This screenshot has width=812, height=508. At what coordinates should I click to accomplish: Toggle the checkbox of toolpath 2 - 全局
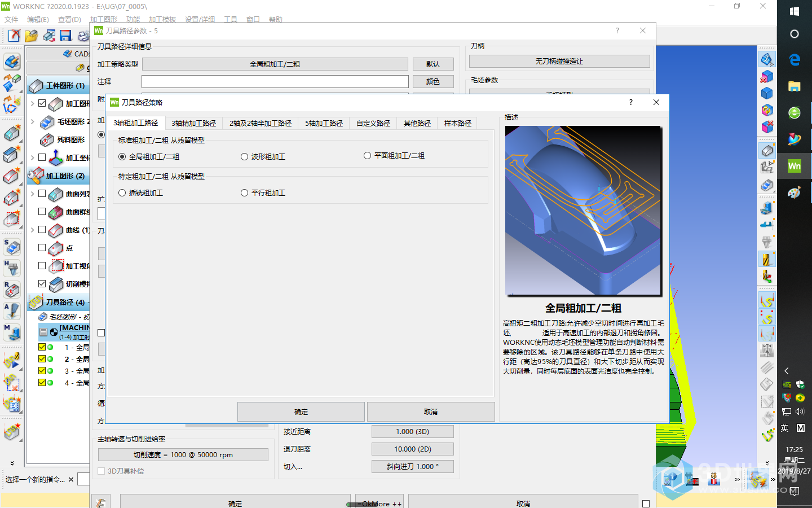[x=42, y=359]
